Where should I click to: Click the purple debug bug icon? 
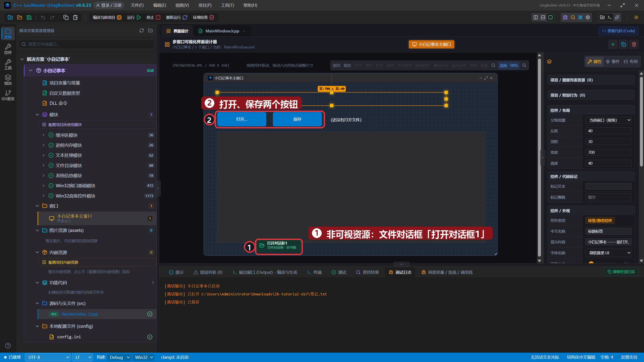point(565,17)
